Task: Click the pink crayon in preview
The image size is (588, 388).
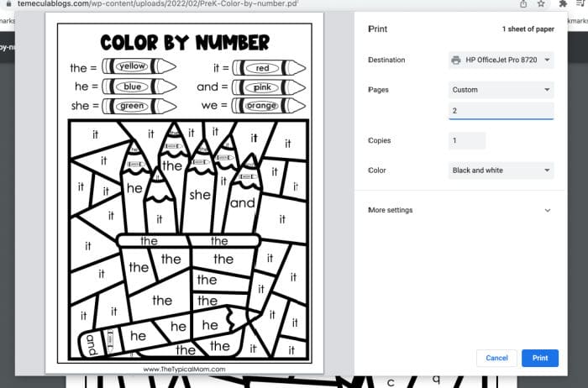Action: pyautogui.click(x=269, y=87)
